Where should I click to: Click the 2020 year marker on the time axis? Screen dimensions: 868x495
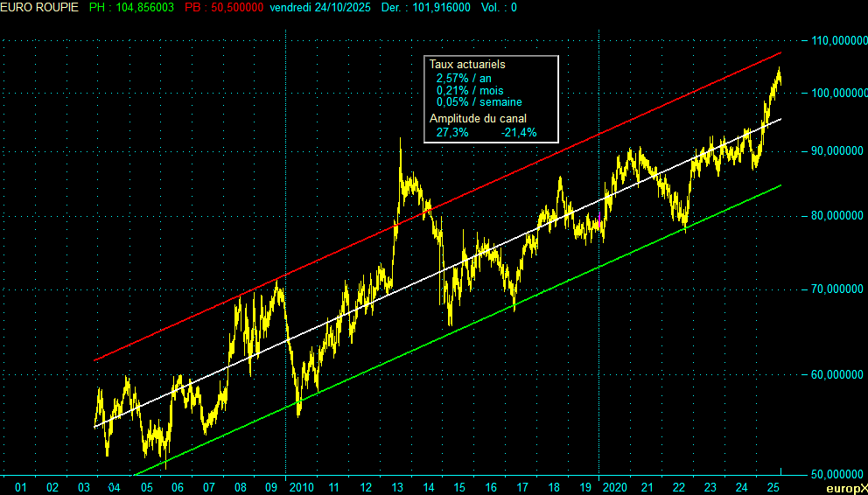pyautogui.click(x=614, y=487)
